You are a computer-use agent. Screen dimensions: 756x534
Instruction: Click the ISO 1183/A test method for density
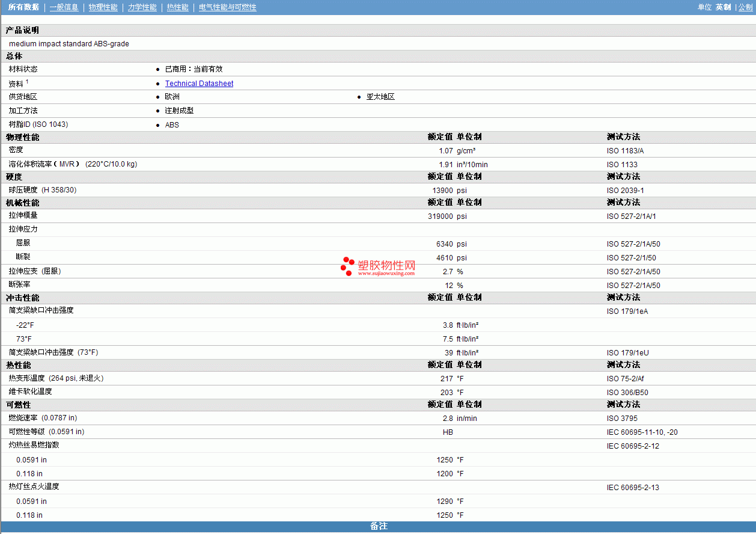625,151
